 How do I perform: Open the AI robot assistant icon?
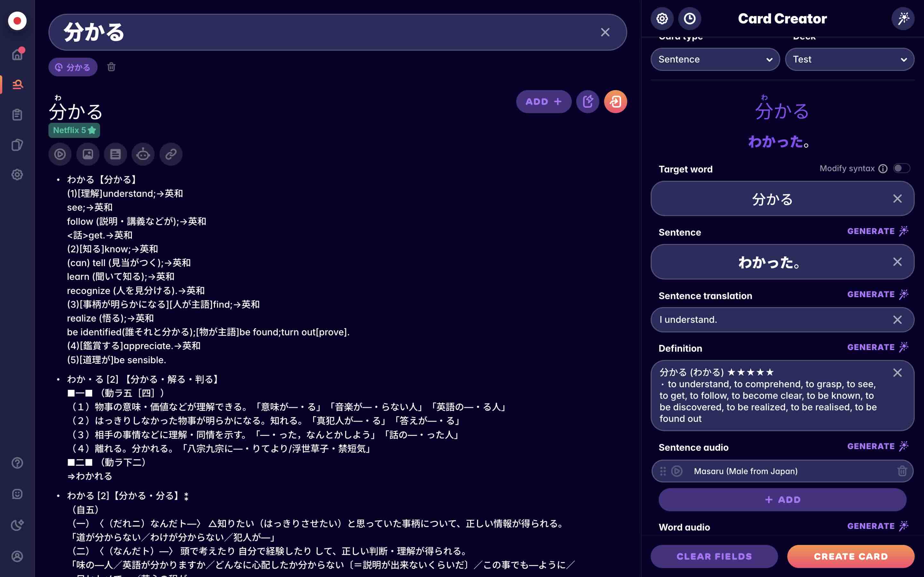point(143,154)
